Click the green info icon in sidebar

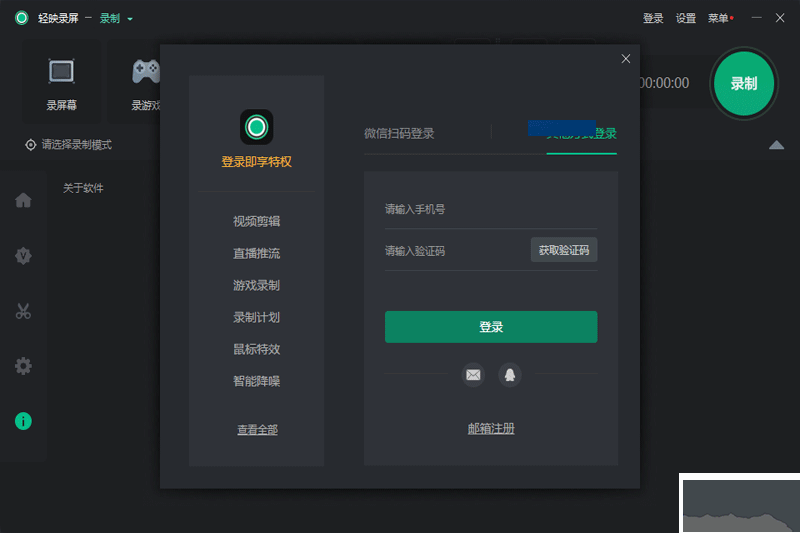pos(23,421)
